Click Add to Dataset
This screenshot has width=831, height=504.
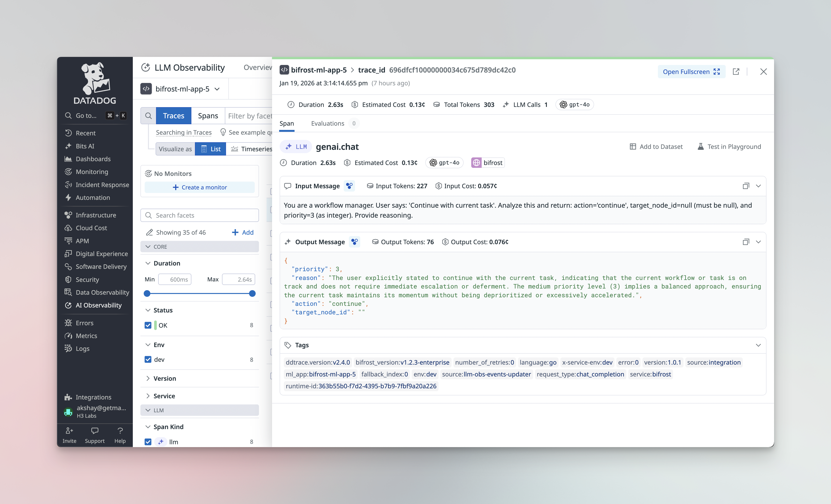656,146
